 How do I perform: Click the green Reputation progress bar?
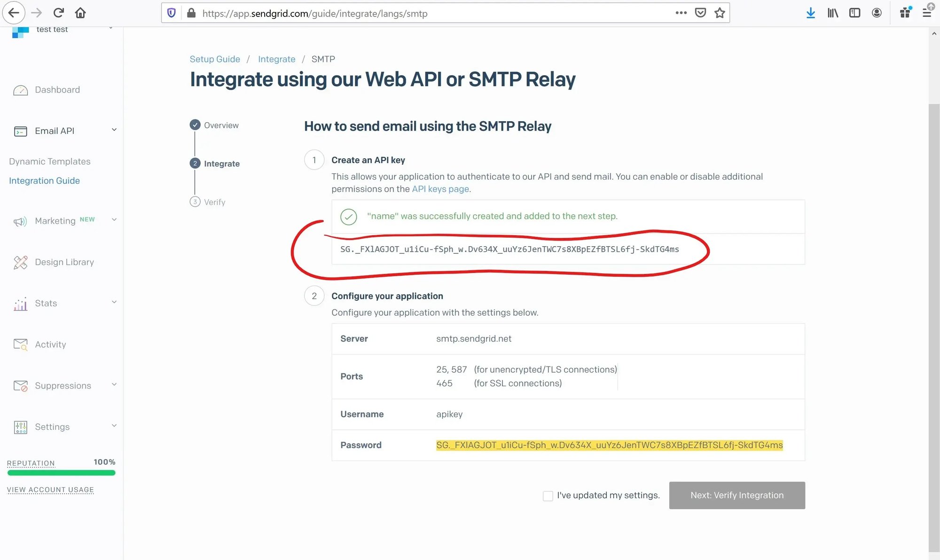(x=61, y=473)
